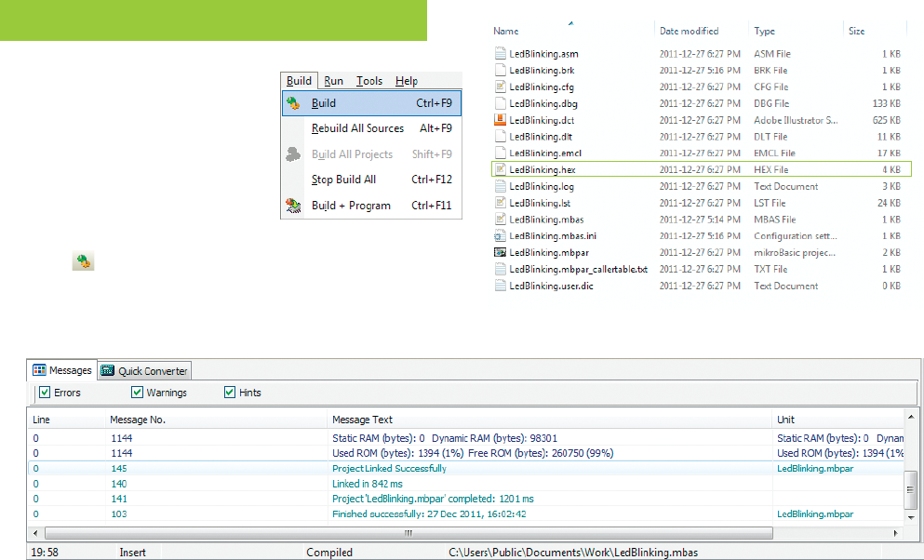This screenshot has height=560, width=924.
Task: Click the horizontal scrollbar in the Messages panel
Action: click(407, 533)
